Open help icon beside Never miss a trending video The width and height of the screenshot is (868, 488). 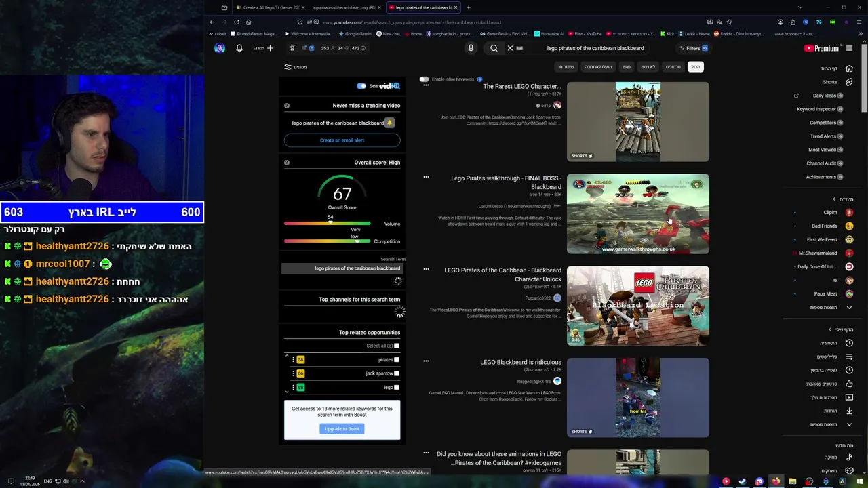(287, 106)
